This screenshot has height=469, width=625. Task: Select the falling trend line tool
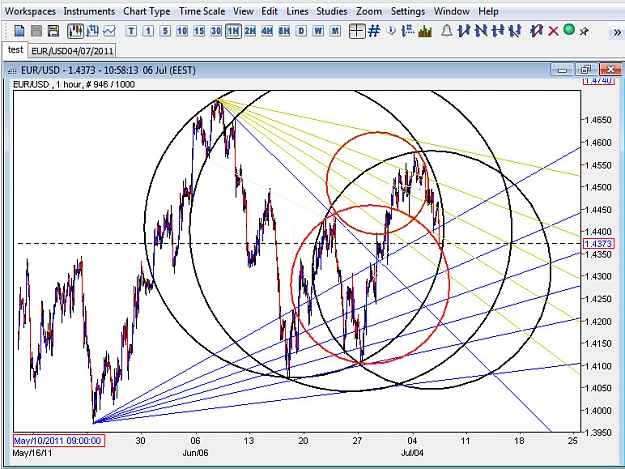[481, 31]
